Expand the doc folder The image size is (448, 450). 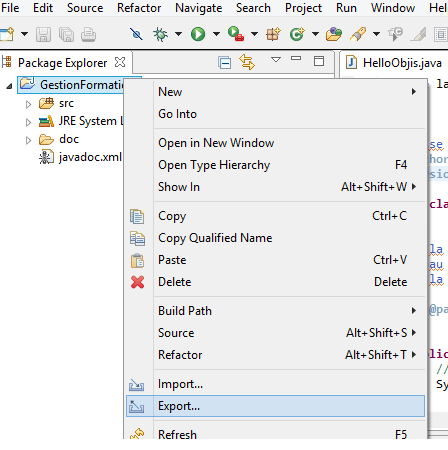[28, 140]
